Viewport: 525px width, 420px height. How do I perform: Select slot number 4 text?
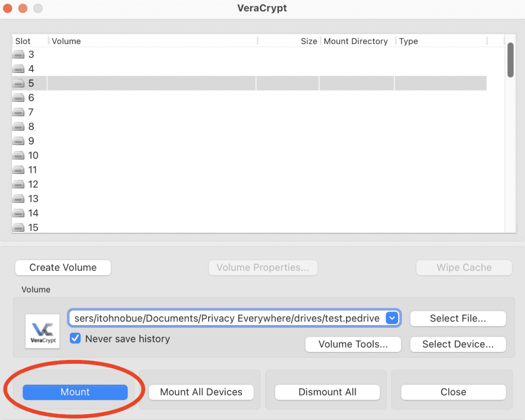31,69
